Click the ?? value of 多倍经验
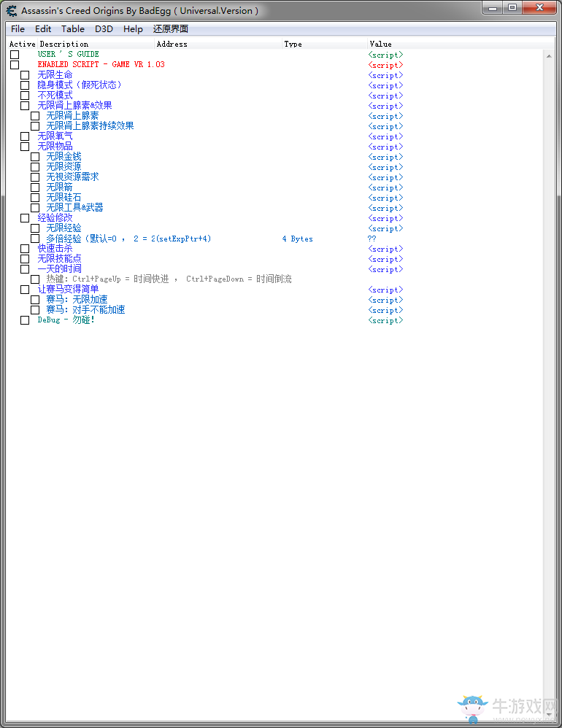 (x=372, y=239)
